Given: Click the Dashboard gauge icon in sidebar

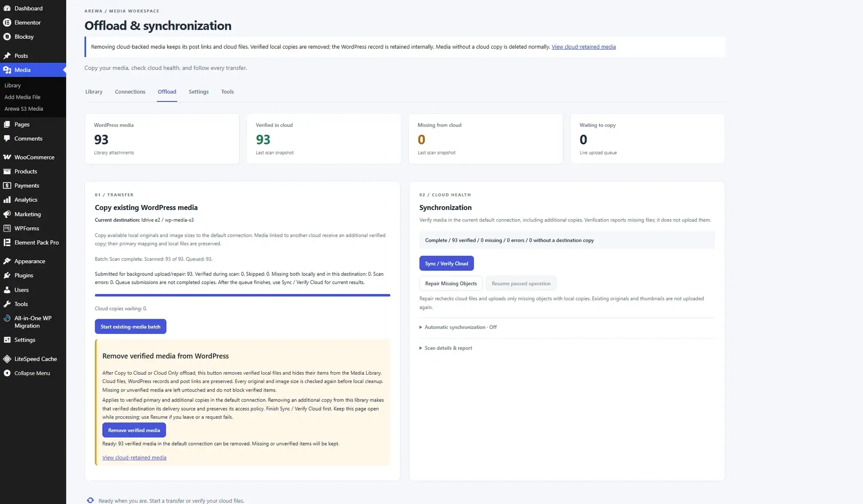Looking at the screenshot, I should (7, 8).
